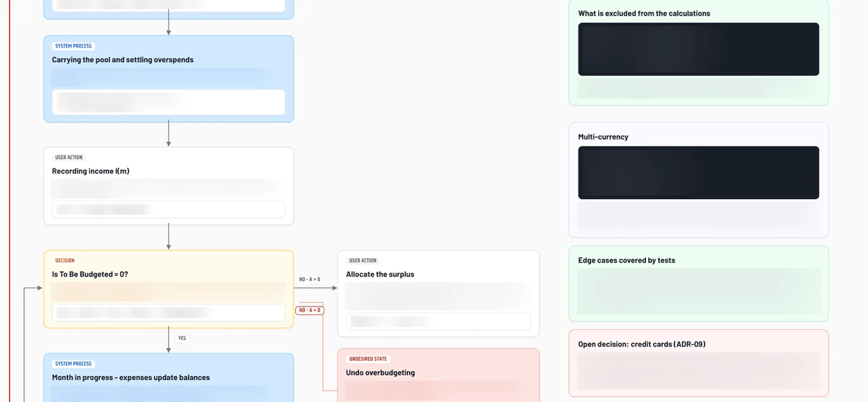
Task: Select the SYSTEM PROCESS tag above "Carrying the pool"
Action: 73,46
